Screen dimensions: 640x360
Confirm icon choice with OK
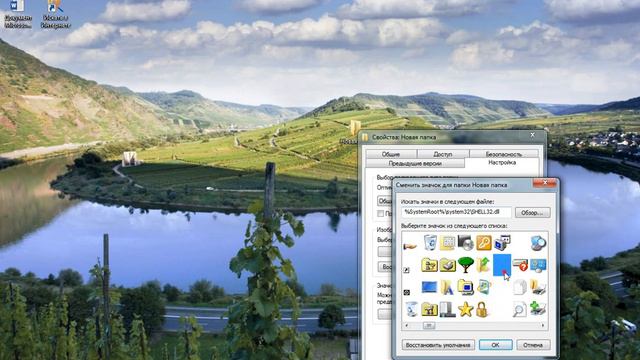495,345
